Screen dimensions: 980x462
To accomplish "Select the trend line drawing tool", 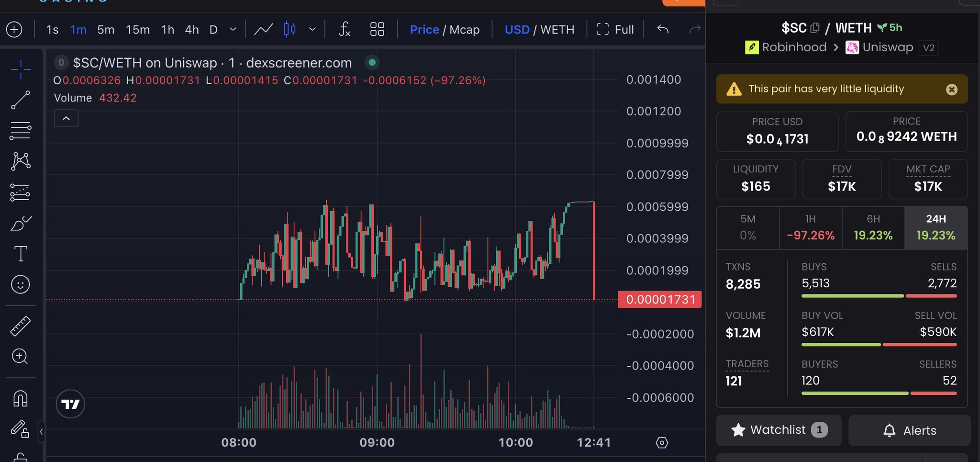I will (21, 100).
